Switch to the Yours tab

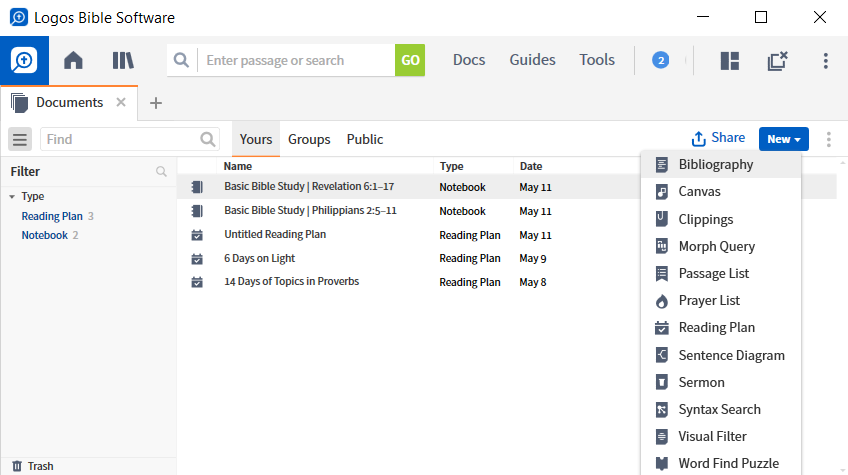tap(256, 139)
